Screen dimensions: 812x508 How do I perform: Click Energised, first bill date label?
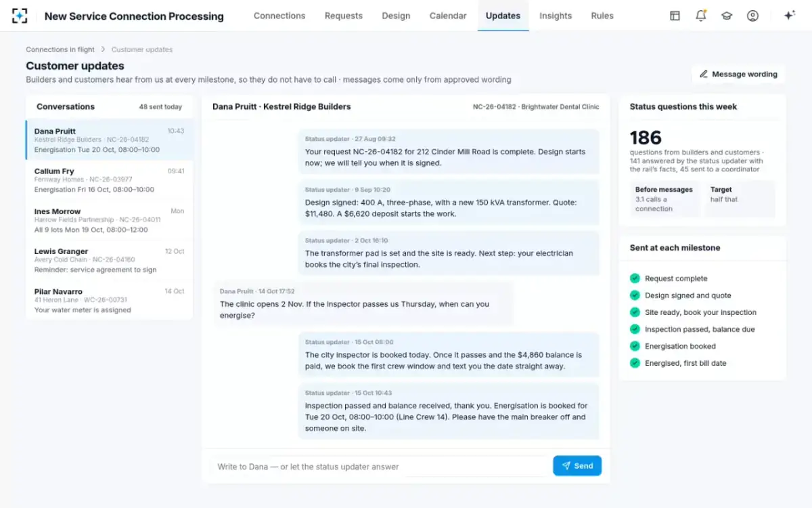[685, 363]
